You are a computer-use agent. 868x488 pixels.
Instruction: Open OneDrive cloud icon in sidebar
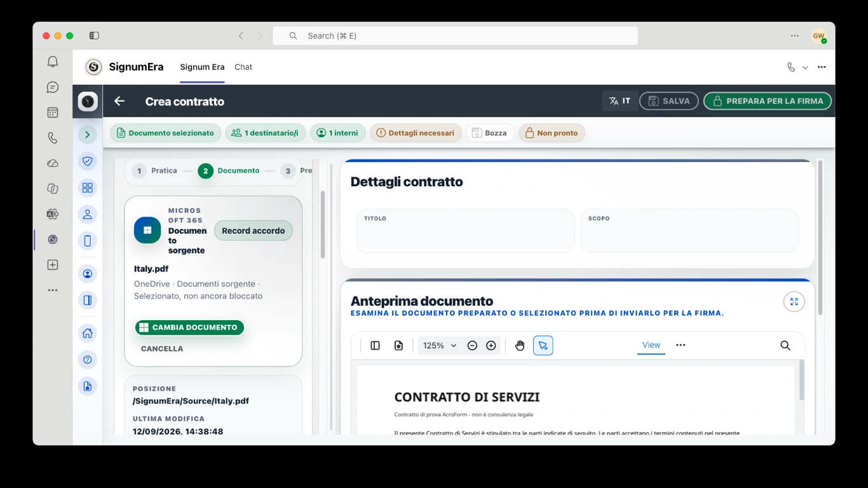(53, 163)
